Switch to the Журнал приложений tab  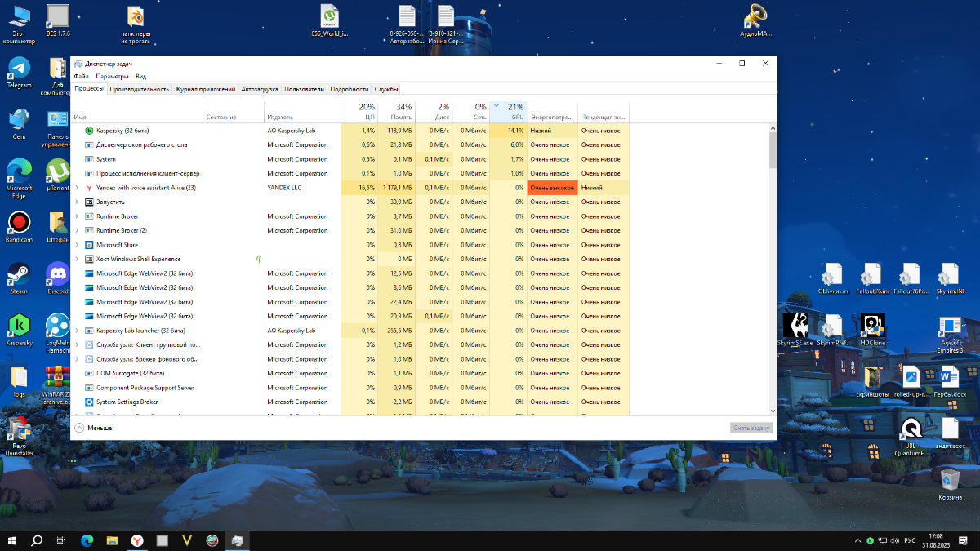(205, 89)
